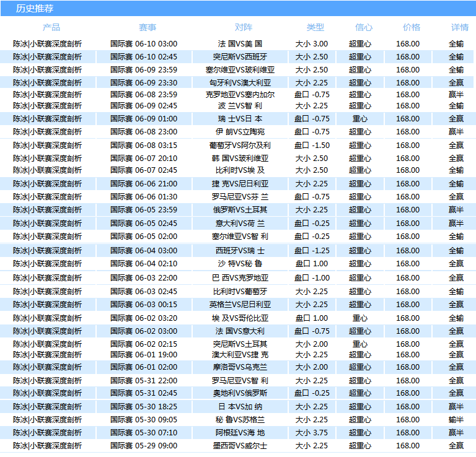Select the match 法 国VS美 国
476x457 pixels.
tap(240, 44)
